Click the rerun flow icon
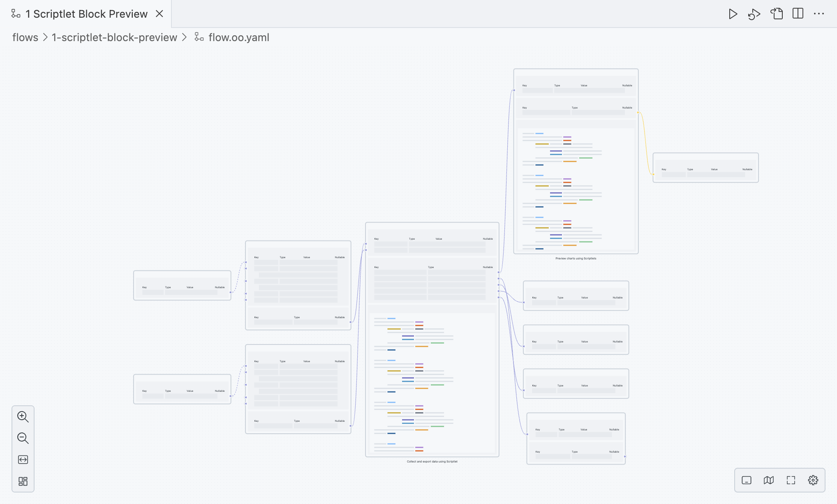 point(754,14)
